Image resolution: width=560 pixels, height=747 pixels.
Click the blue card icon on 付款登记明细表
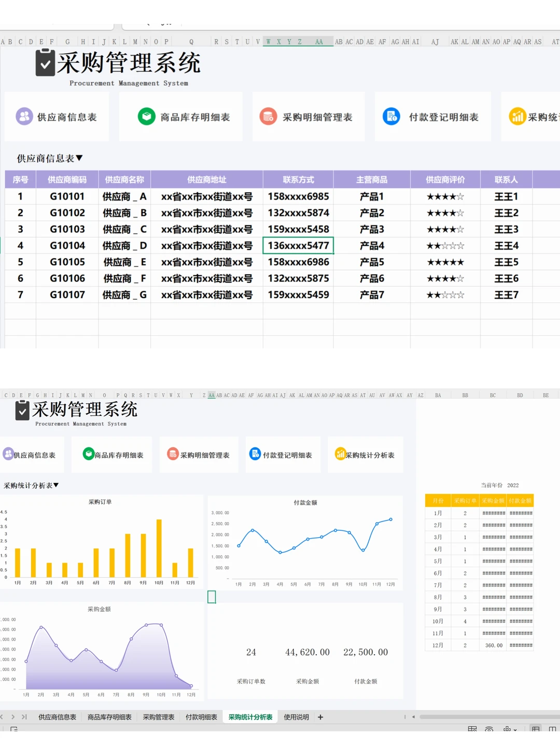point(391,116)
